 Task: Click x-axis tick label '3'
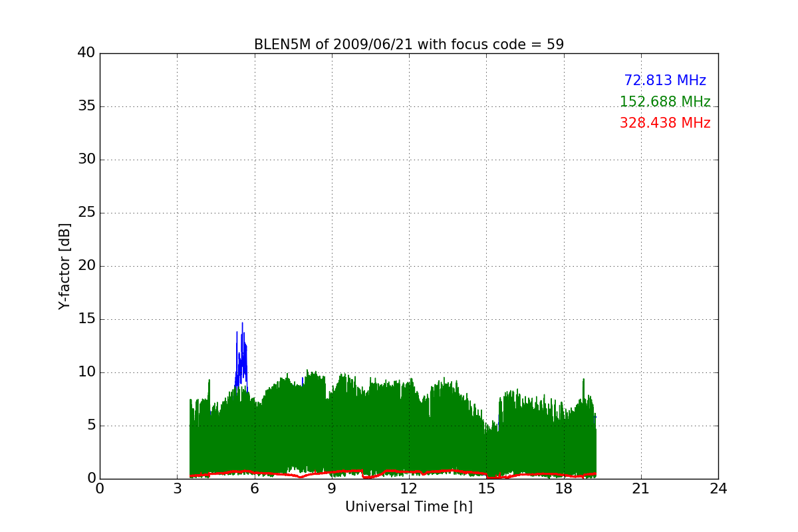[177, 489]
